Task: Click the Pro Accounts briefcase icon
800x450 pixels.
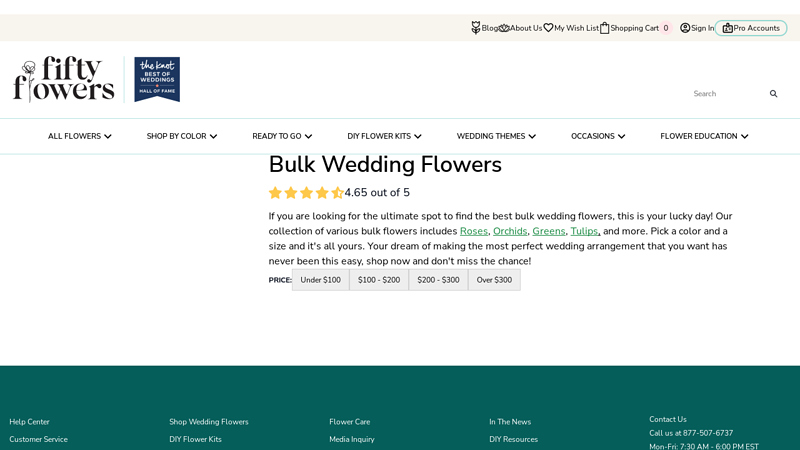Action: click(x=728, y=28)
